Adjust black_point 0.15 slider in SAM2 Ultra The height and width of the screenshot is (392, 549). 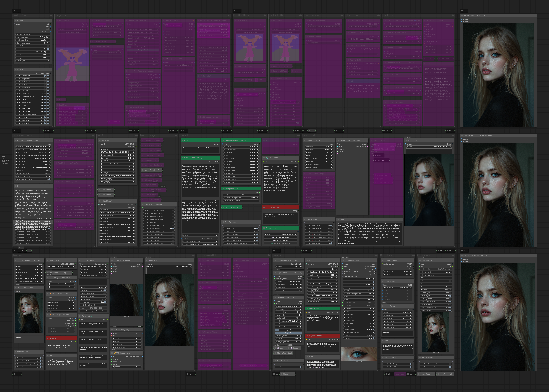(289, 330)
